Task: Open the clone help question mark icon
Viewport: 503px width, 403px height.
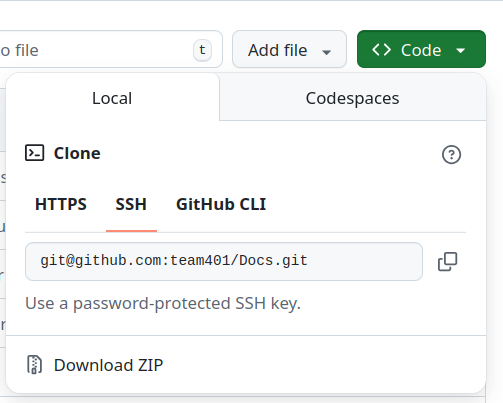Action: tap(451, 155)
